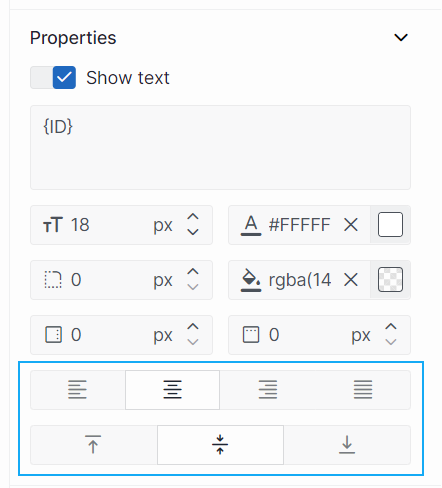Increase the vertical padding value

(x=391, y=327)
